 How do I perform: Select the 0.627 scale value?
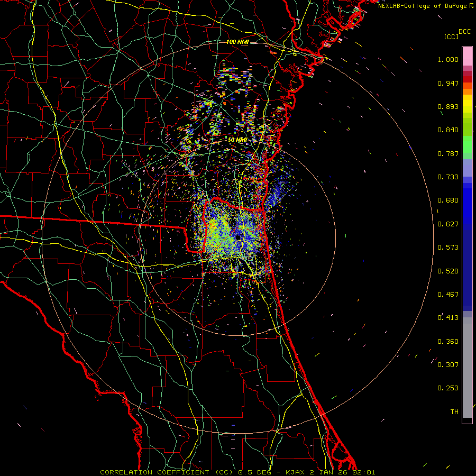(x=448, y=224)
